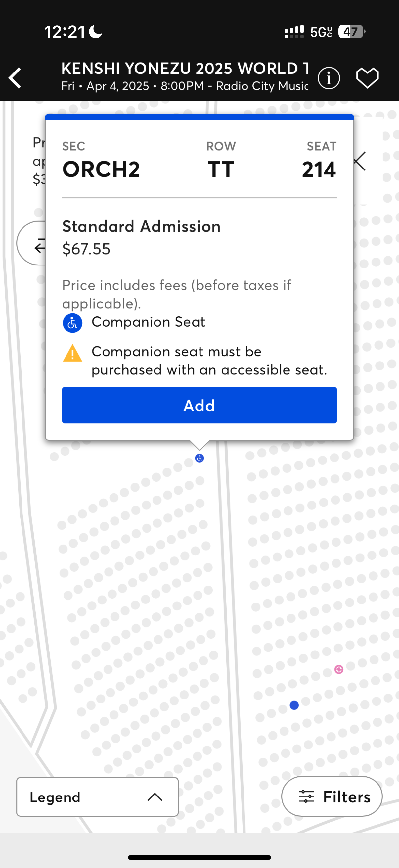Viewport: 399px width, 868px height.
Task: Tap the Legend chevron arrow
Action: (x=155, y=797)
